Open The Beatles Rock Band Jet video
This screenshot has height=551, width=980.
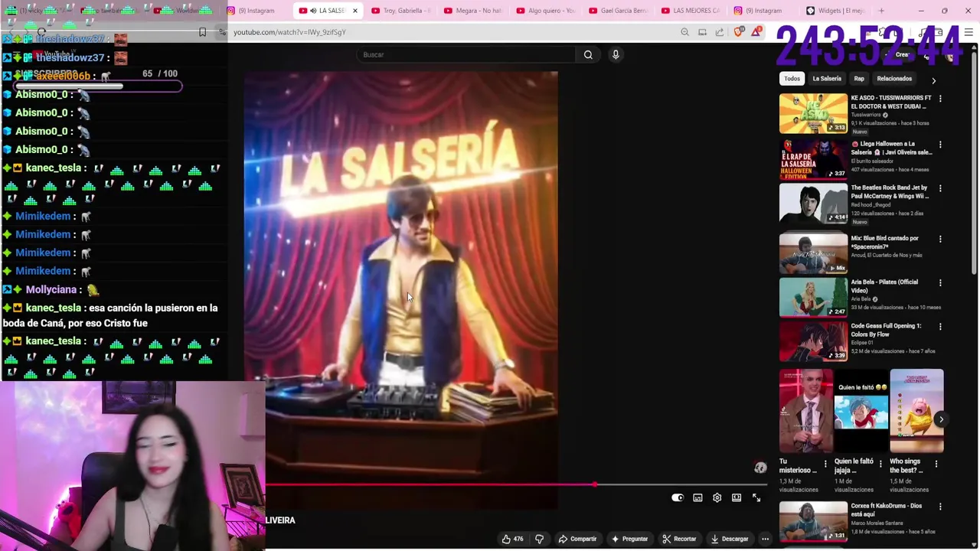pos(813,202)
